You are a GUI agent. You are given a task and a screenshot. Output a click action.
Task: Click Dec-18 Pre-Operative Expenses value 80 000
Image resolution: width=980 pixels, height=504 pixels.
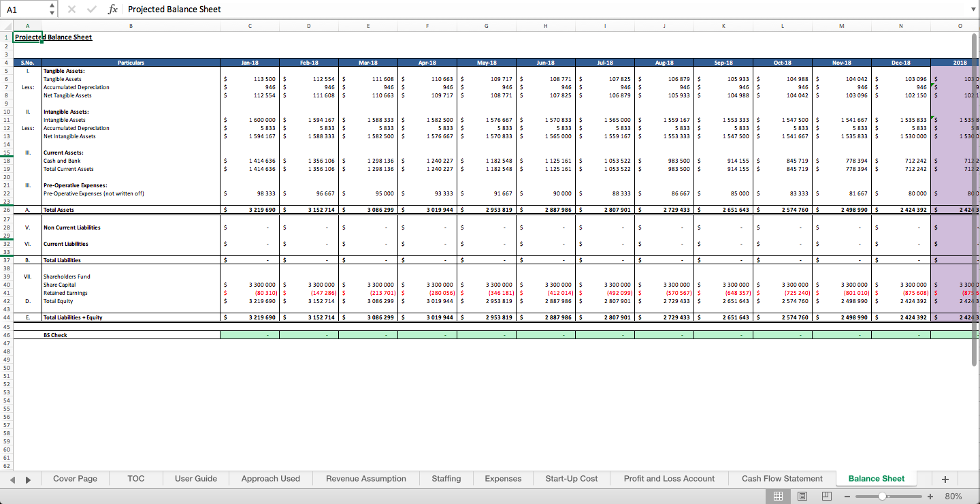pos(900,193)
